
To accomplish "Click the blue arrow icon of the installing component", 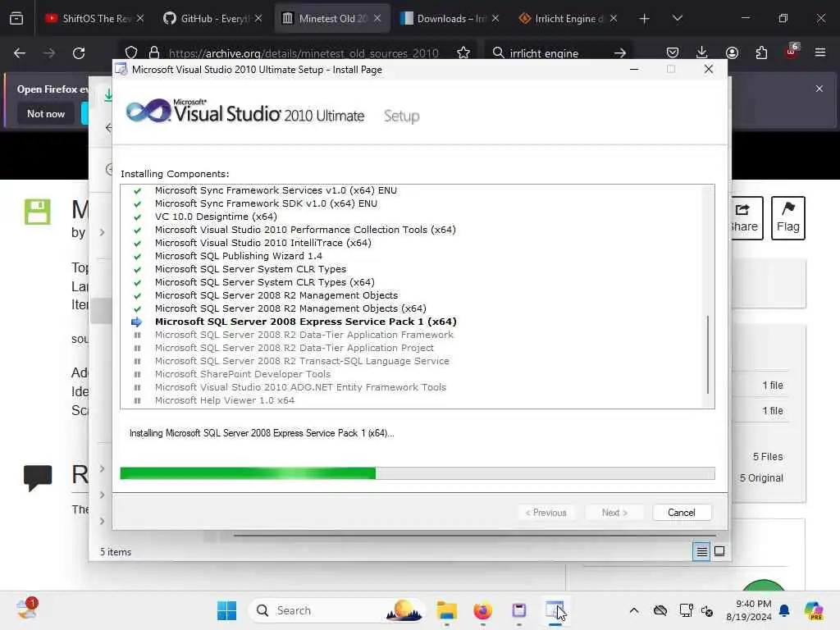I will [x=137, y=322].
